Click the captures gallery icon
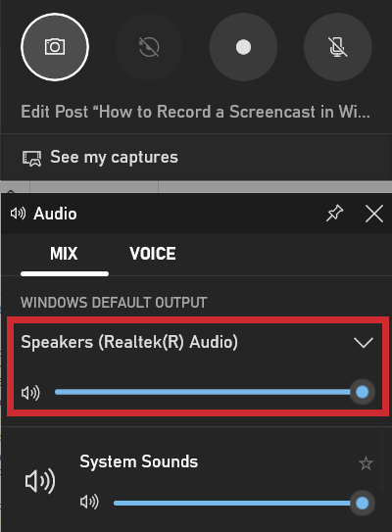The image size is (392, 532). [x=32, y=158]
